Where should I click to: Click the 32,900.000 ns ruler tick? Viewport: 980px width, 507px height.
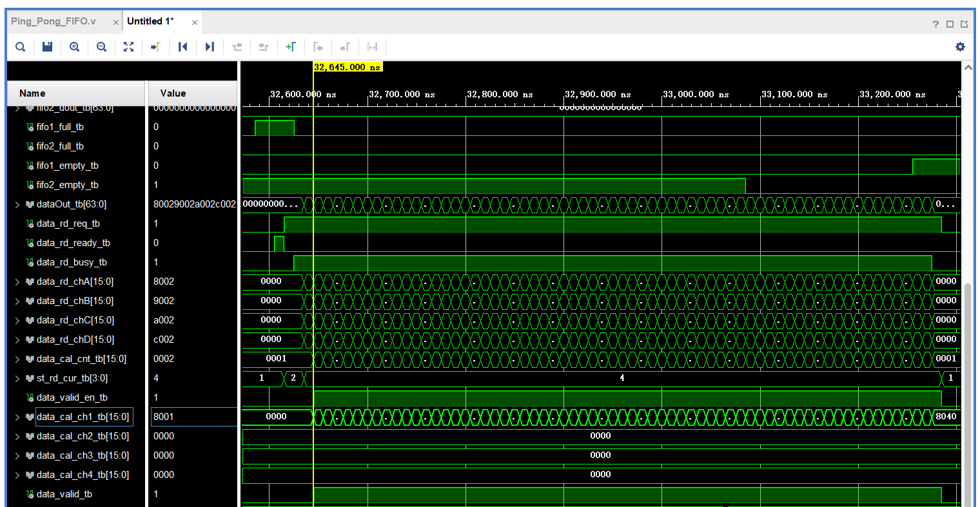[597, 94]
